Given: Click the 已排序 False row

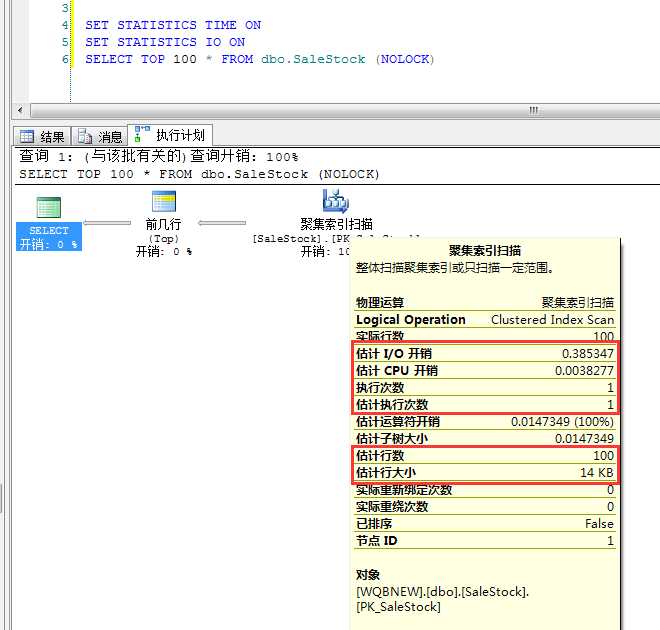Looking at the screenshot, I should click(x=484, y=524).
